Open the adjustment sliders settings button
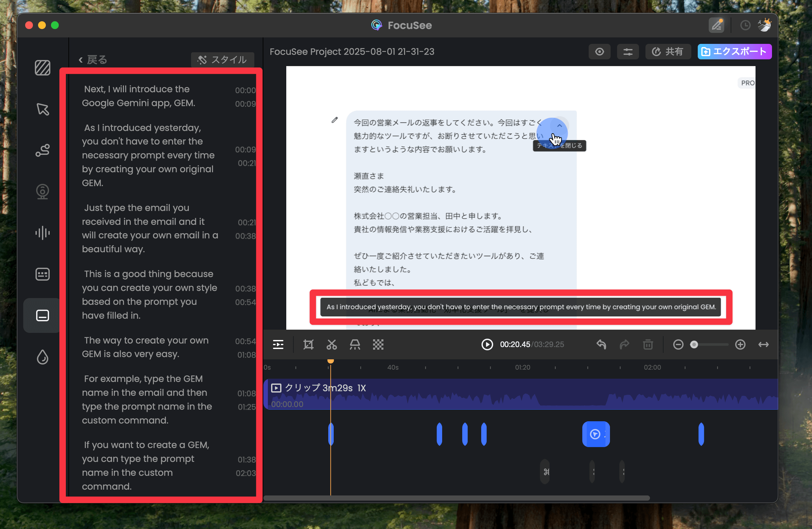This screenshot has width=812, height=529. click(627, 52)
